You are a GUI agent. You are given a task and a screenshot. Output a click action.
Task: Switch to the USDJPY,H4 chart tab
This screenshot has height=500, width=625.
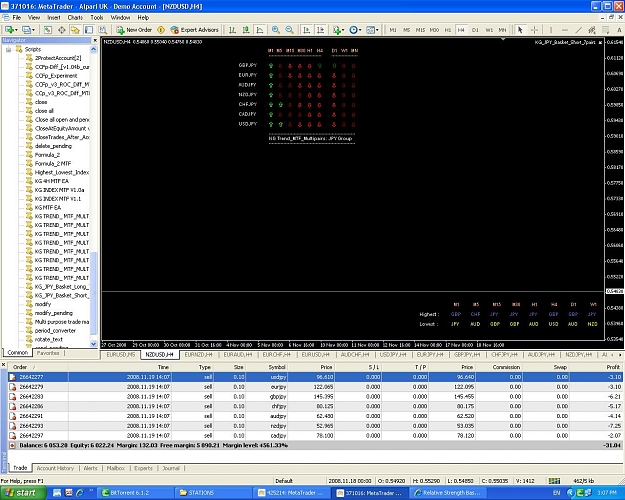[393, 354]
